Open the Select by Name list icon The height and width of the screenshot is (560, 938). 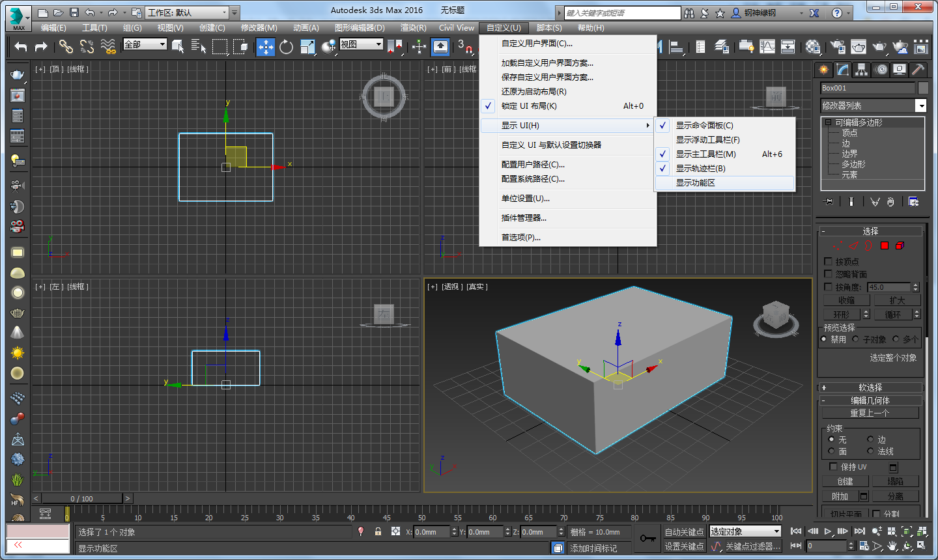pos(199,46)
